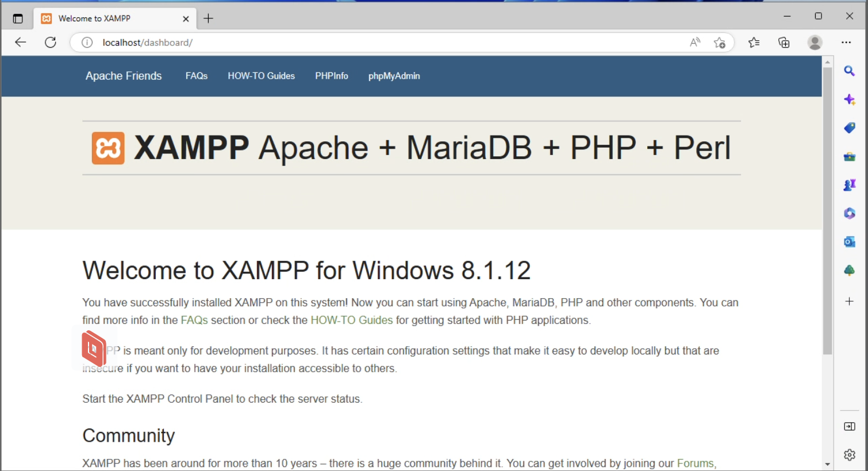
Task: Open the tab actions menu icon
Action: (18, 18)
